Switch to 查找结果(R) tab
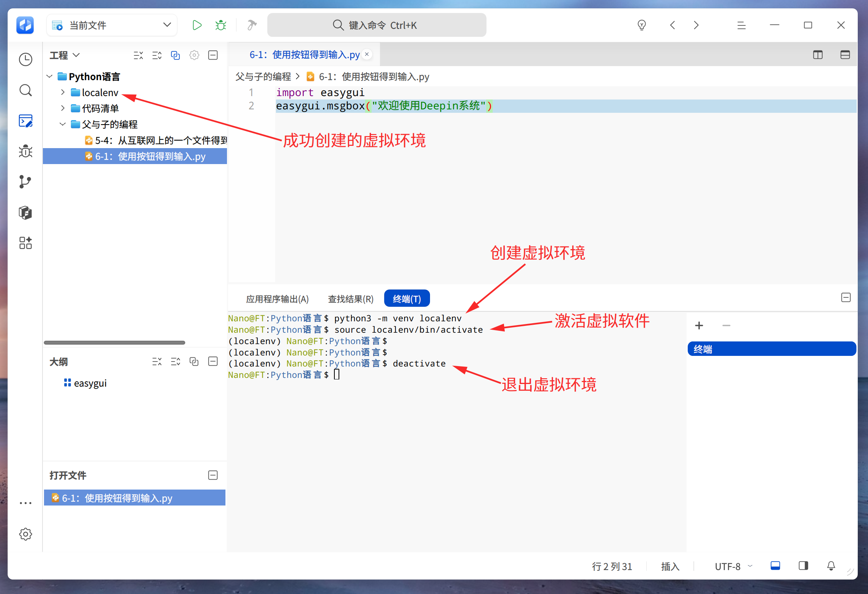 pos(351,299)
